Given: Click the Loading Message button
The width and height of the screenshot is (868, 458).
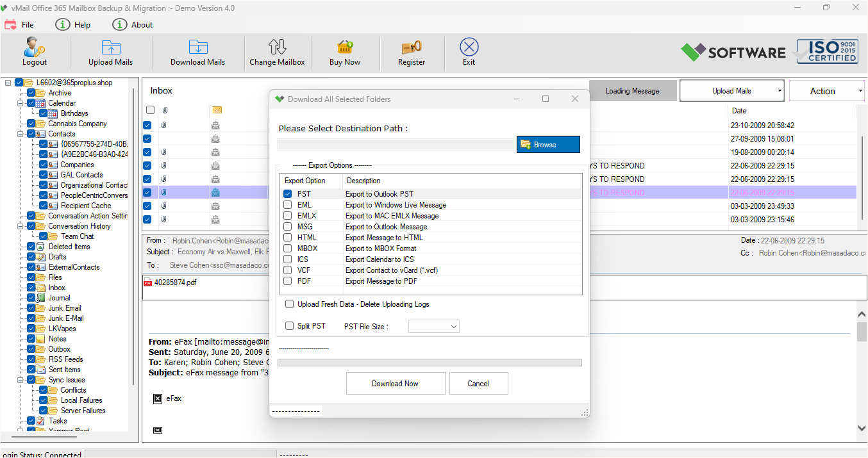Looking at the screenshot, I should [632, 91].
